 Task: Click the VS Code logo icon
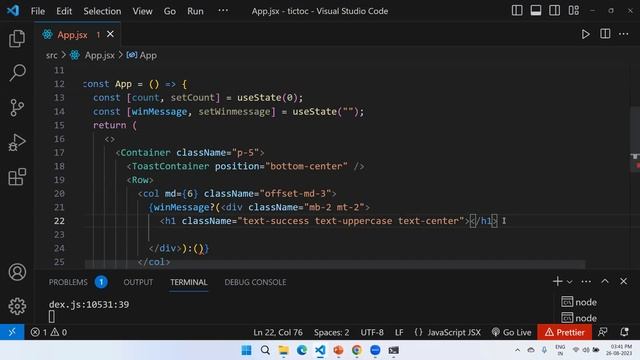tap(13, 11)
